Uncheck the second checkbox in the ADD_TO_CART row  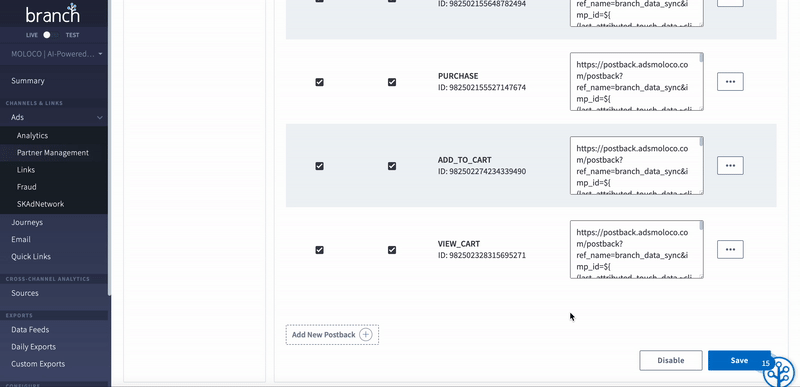click(x=392, y=166)
